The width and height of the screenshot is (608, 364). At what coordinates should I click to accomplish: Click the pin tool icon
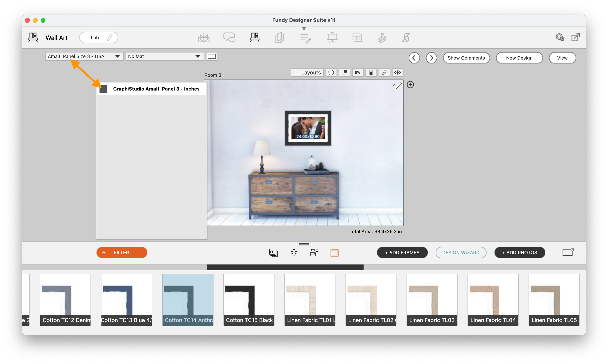(345, 72)
